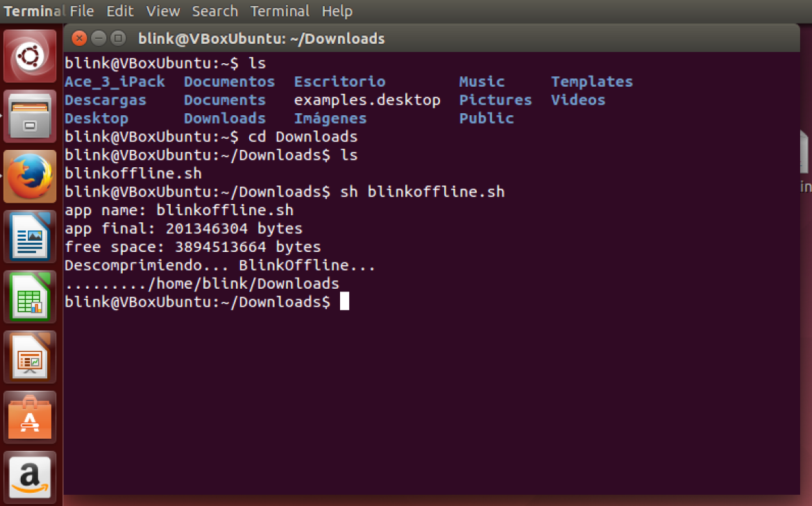
Task: Minimize the terminal window
Action: [x=99, y=38]
